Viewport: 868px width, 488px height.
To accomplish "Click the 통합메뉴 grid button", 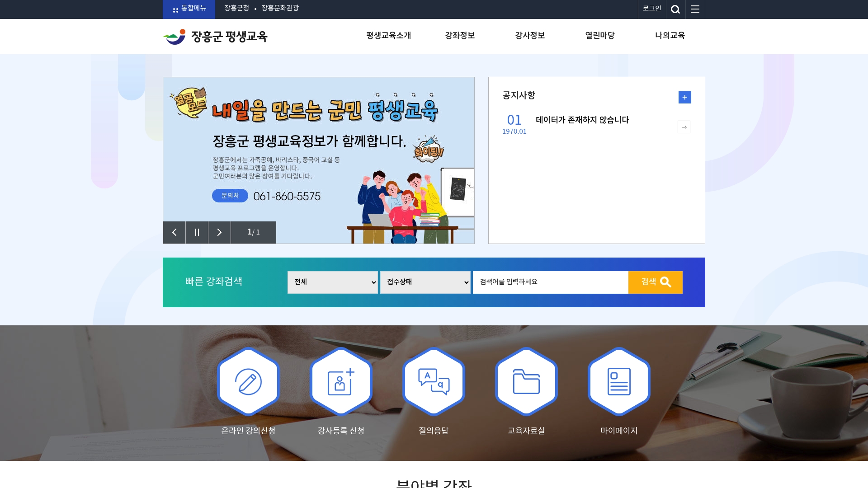I will pyautogui.click(x=189, y=9).
